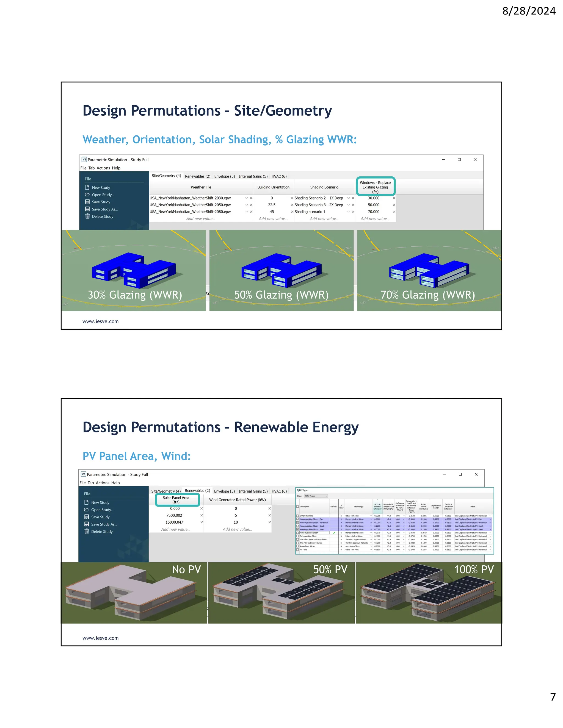
Task: Expand dropdown for WeatherShift-2050.epw weather file
Action: pyautogui.click(x=247, y=205)
